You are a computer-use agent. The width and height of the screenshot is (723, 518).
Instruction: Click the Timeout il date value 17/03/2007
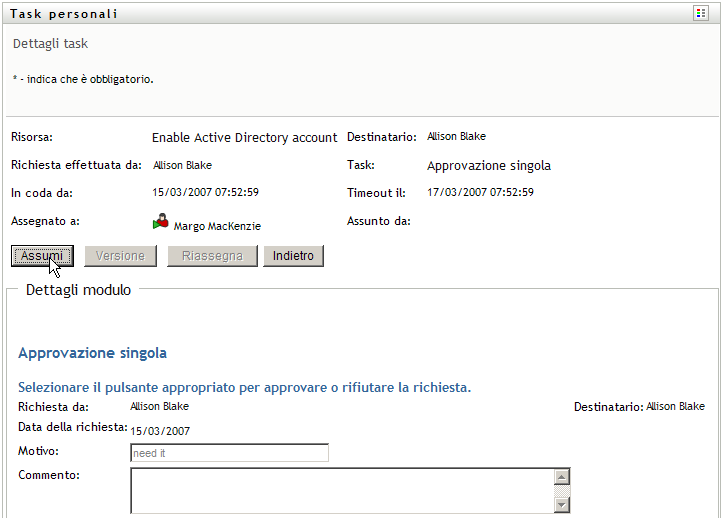(480, 192)
